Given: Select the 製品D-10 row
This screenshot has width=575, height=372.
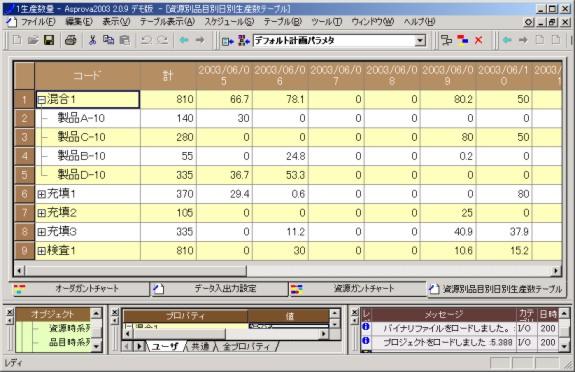Looking at the screenshot, I should pos(81,175).
